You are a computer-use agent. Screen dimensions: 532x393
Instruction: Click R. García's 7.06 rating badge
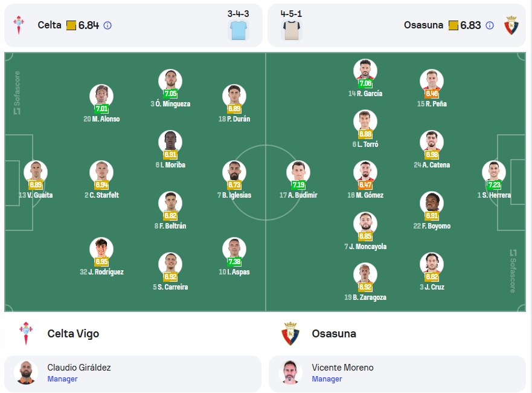pos(365,83)
